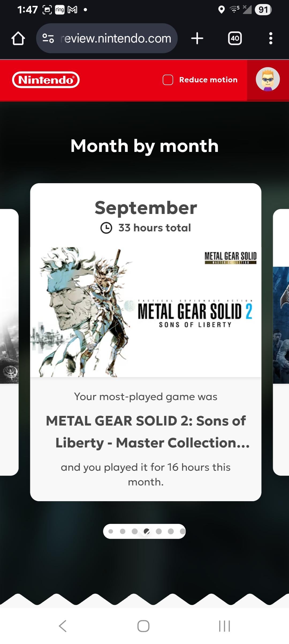This screenshot has height=644, width=289.
Task: Tap the review.nintendo.com address field
Action: click(116, 38)
